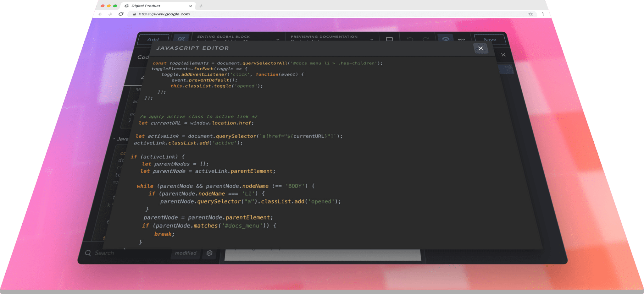
Task: Click the layers stack icon
Action: (x=446, y=39)
